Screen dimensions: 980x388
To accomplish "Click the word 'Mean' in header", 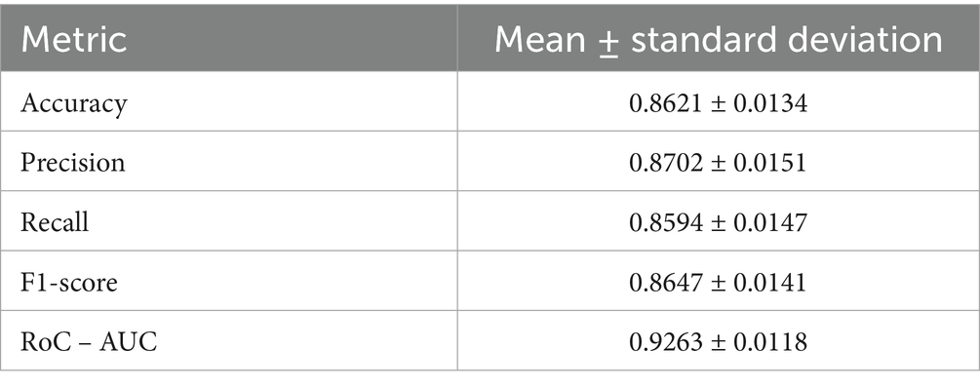I will pyautogui.click(x=540, y=39).
